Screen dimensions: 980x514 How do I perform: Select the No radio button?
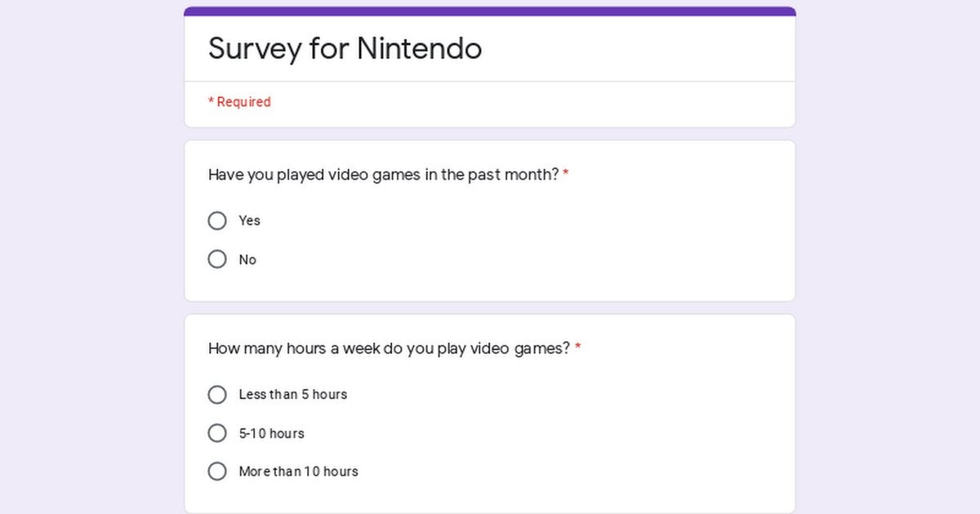tap(217, 259)
